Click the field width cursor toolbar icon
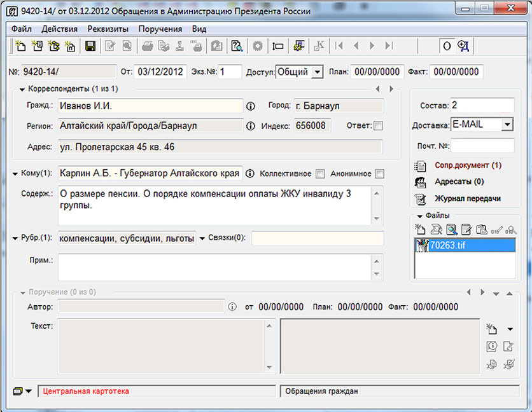The image size is (532, 412). [278, 46]
